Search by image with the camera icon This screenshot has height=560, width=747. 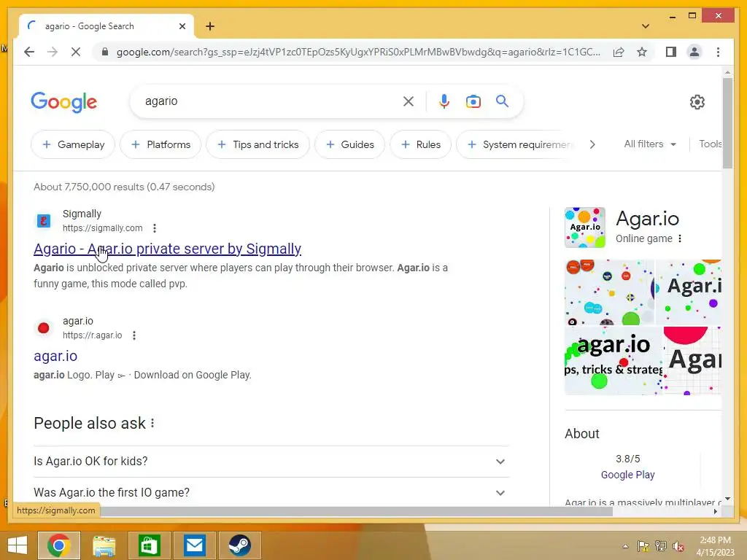click(x=473, y=101)
